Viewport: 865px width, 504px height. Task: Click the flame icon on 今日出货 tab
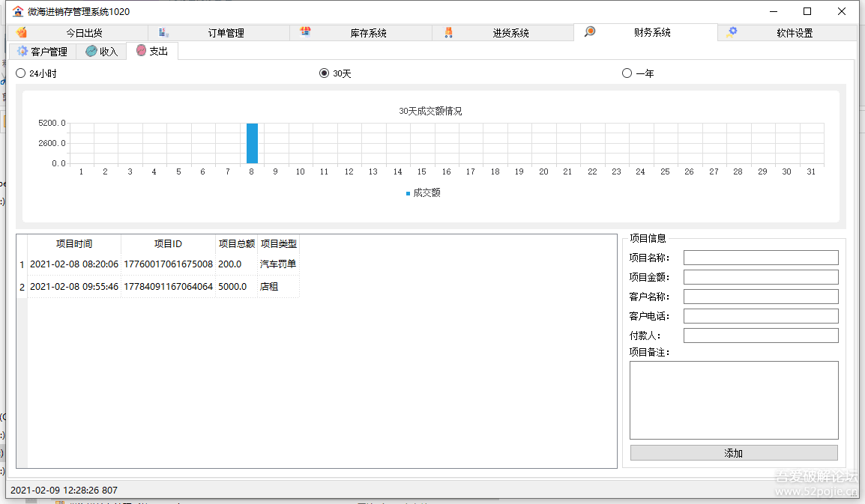21,32
